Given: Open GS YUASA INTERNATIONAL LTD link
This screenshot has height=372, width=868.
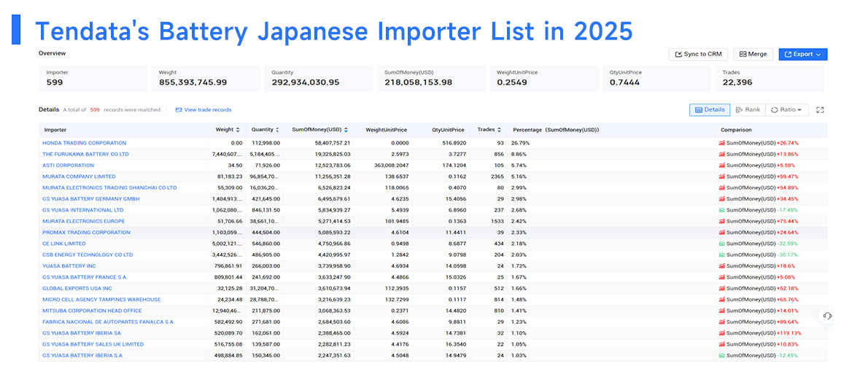Looking at the screenshot, I should pyautogui.click(x=83, y=210).
